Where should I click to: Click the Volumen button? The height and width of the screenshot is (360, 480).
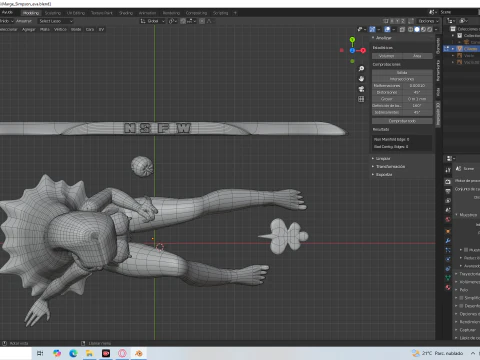(x=387, y=56)
